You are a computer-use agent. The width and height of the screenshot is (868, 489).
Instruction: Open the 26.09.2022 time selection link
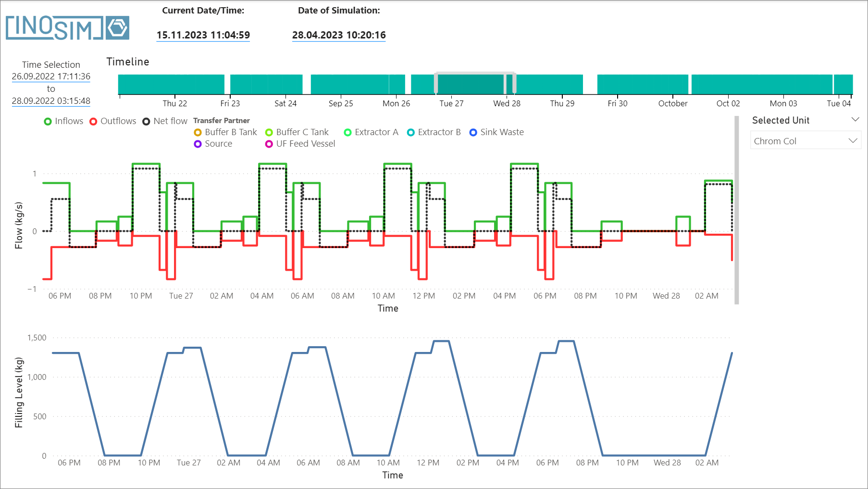coord(51,76)
